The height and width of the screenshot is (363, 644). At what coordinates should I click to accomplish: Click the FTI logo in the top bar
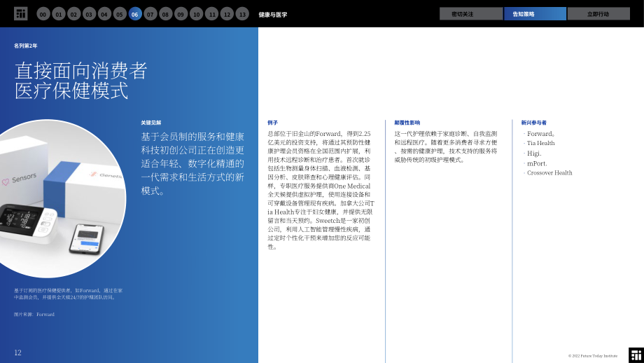(20, 13)
